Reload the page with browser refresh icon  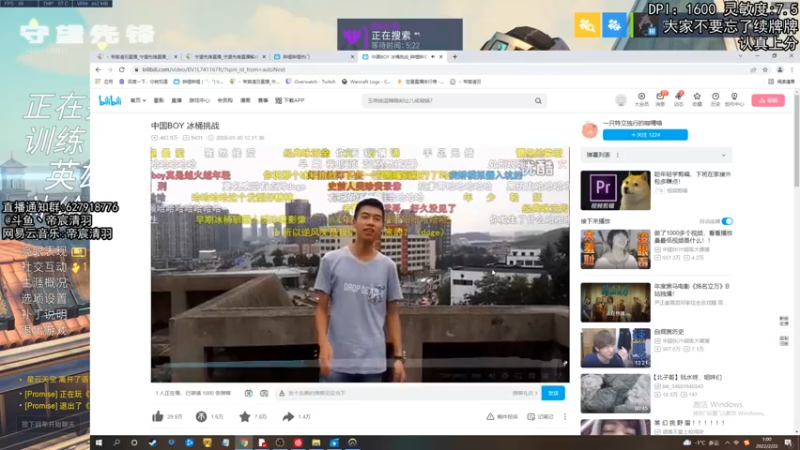click(121, 69)
